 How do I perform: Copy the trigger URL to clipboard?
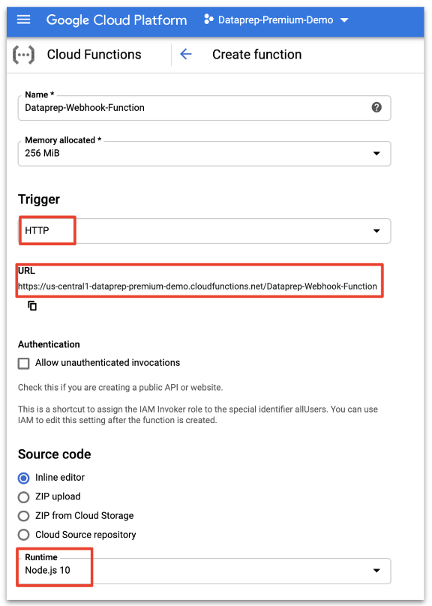[32, 306]
